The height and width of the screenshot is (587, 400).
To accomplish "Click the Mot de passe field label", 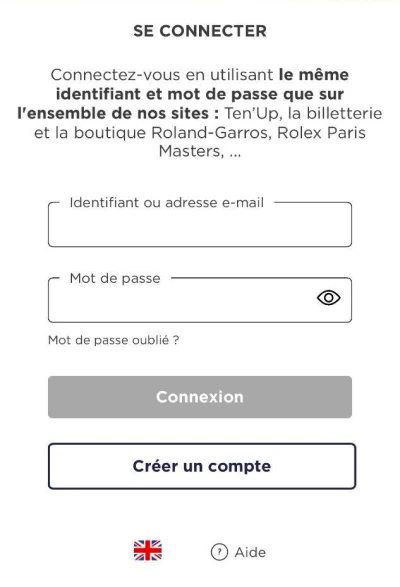I will click(115, 279).
